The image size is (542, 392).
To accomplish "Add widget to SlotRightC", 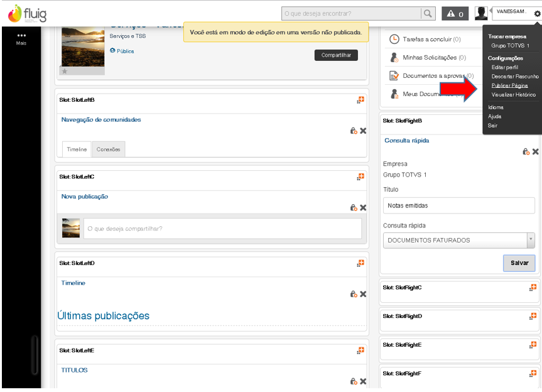I will pyautogui.click(x=533, y=288).
